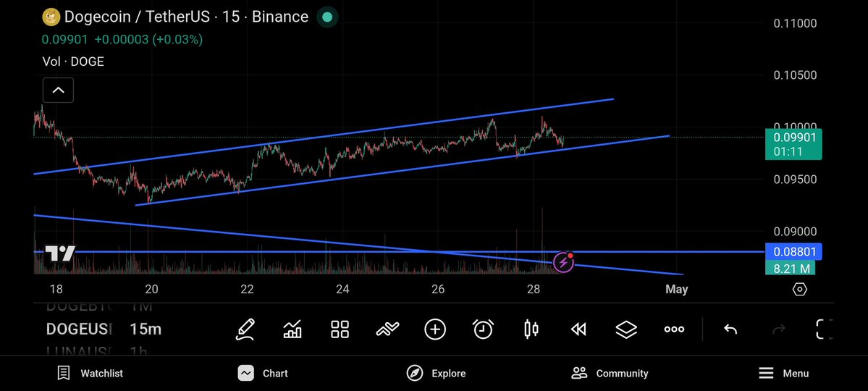Open the layout grid icon
The image size is (868, 391).
pyautogui.click(x=340, y=329)
